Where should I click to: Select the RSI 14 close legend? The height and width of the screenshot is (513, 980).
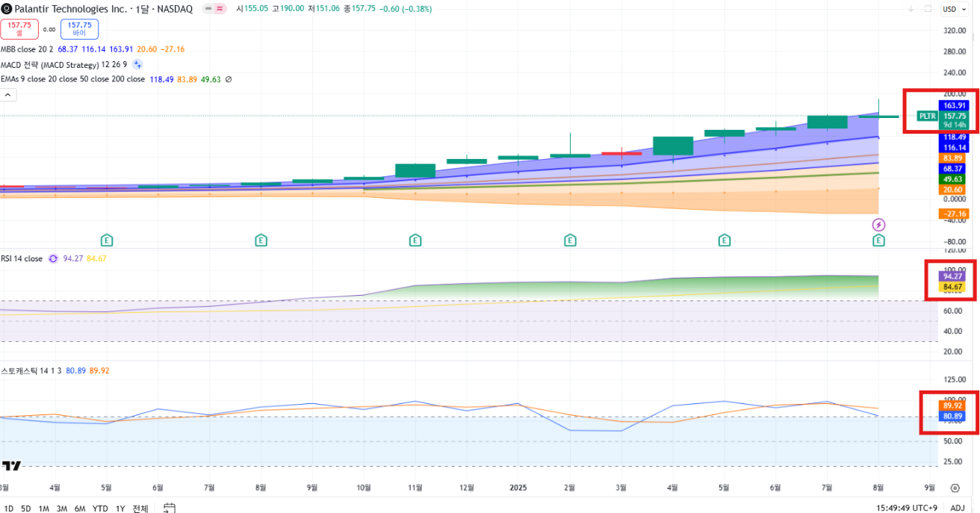pyautogui.click(x=22, y=258)
